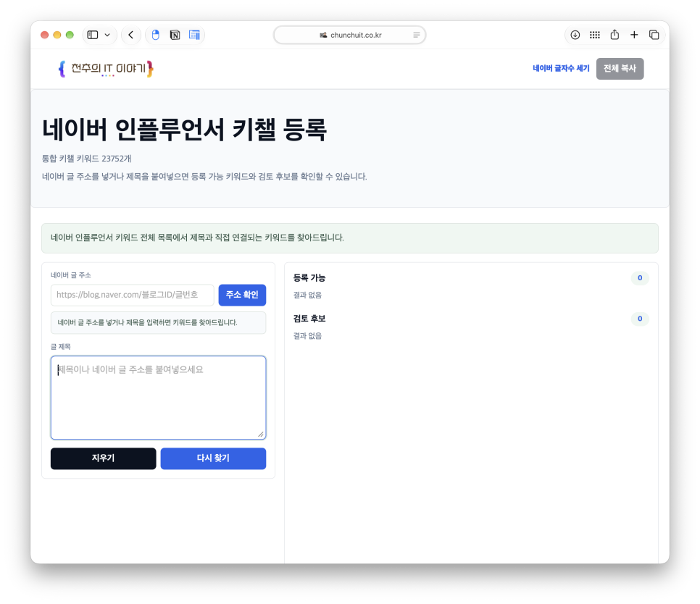700x604 pixels.
Task: Click the blue table-layout extension icon
Action: 194,35
